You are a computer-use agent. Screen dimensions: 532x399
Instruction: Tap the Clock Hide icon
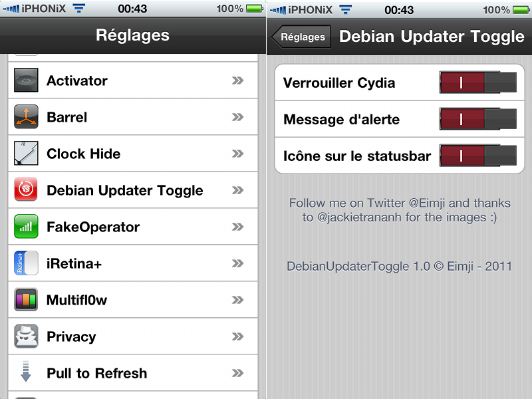pyautogui.click(x=27, y=154)
